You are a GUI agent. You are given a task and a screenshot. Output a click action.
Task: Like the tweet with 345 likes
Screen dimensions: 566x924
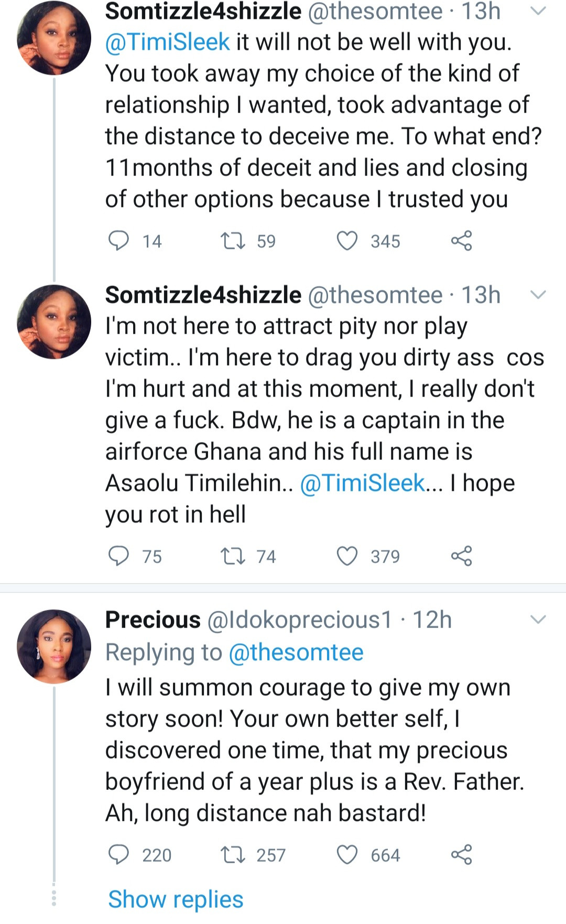click(x=346, y=241)
